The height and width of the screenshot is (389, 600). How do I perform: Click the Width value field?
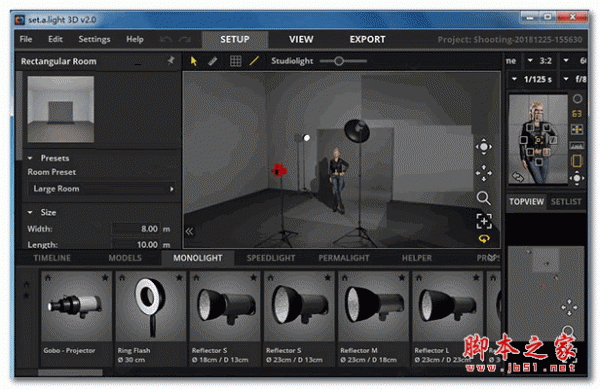point(136,229)
